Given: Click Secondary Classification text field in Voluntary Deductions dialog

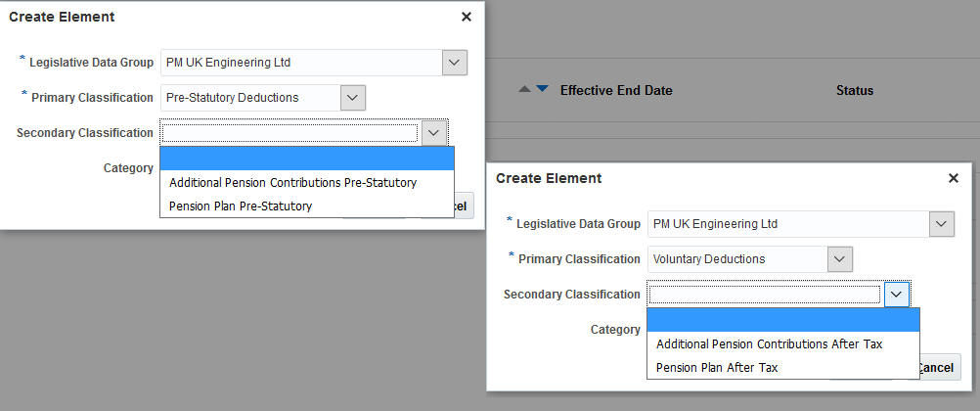Looking at the screenshot, I should (x=765, y=295).
